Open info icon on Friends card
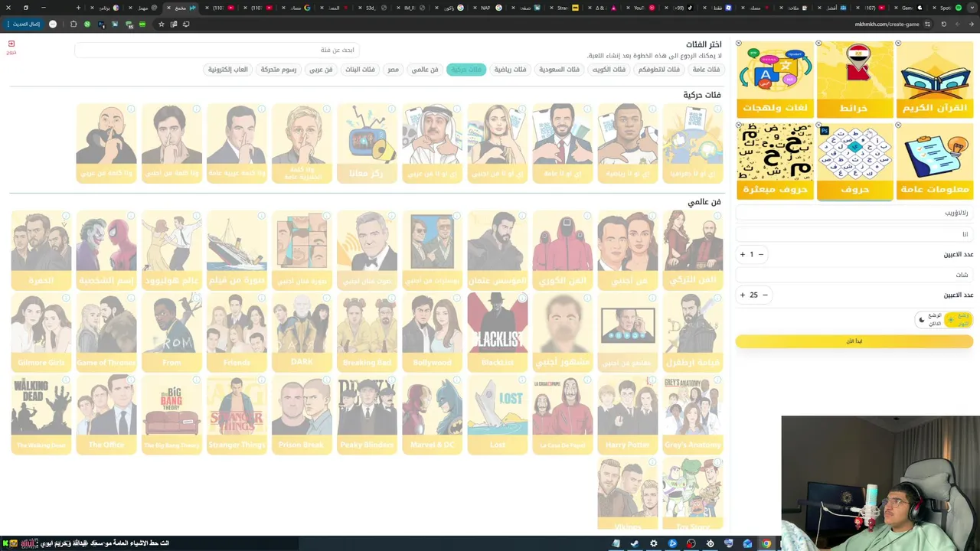This screenshot has width=980, height=551. pos(262,298)
